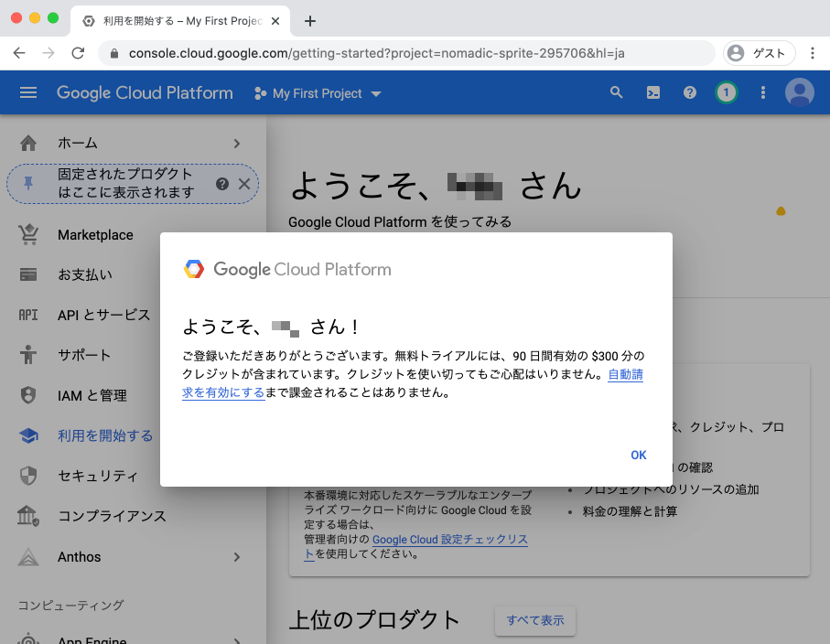The image size is (830, 644).
Task: Click the API icon in the sidebar
Action: (28, 315)
